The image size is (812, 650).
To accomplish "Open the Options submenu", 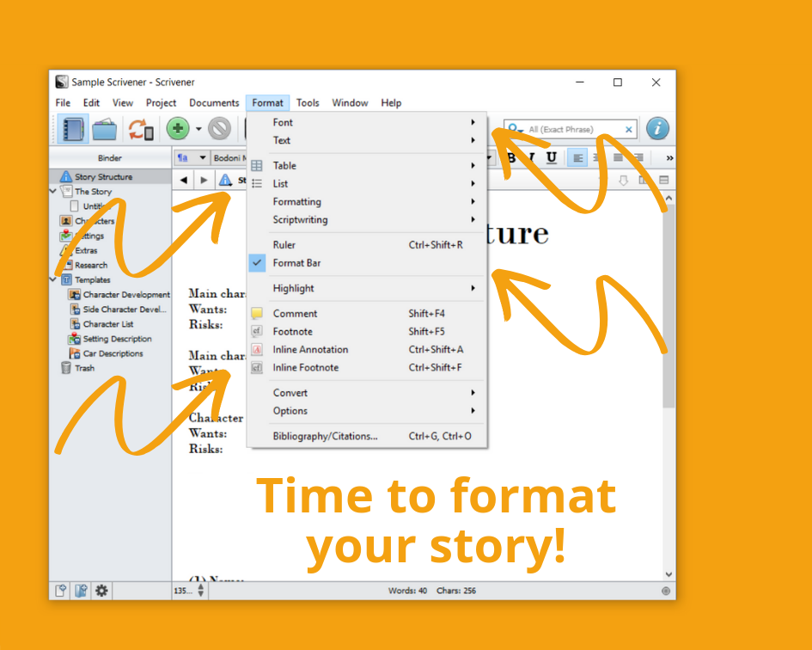I will pos(367,411).
